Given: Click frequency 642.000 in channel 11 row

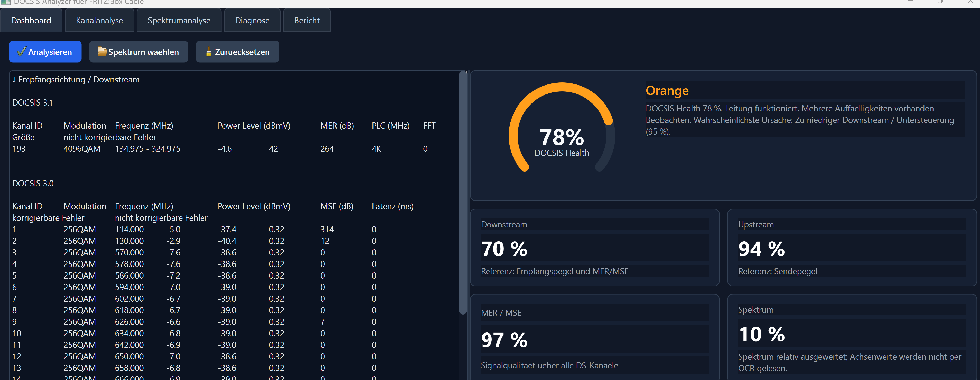Looking at the screenshot, I should click(x=129, y=345).
